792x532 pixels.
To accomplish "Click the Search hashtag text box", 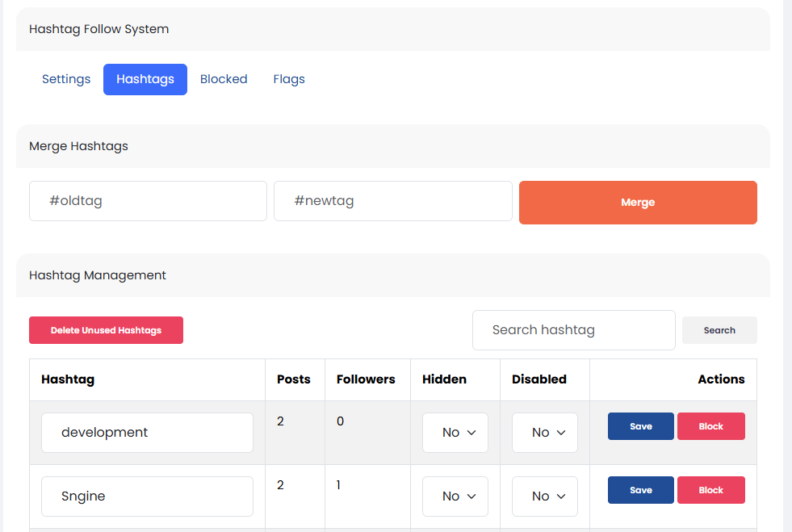I will pos(573,330).
